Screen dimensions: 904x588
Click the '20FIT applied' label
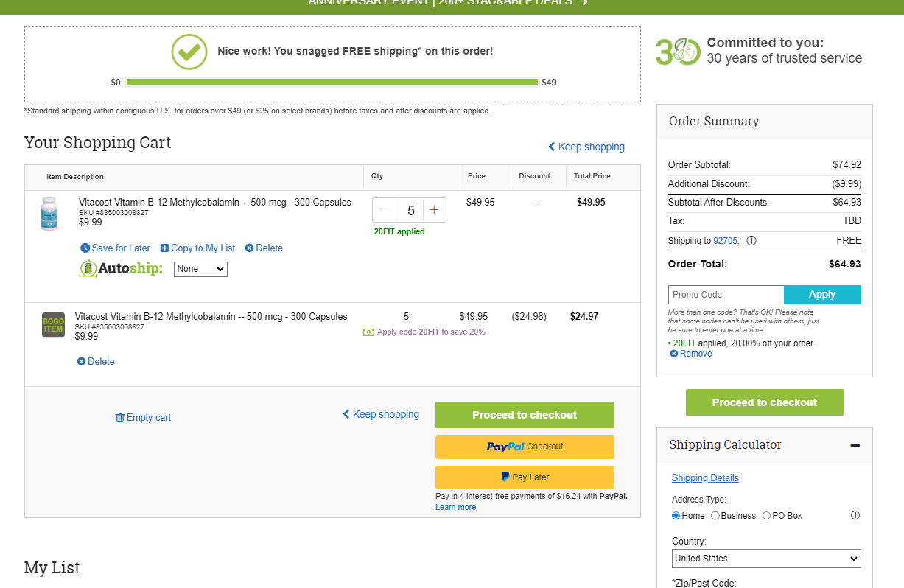(x=399, y=231)
